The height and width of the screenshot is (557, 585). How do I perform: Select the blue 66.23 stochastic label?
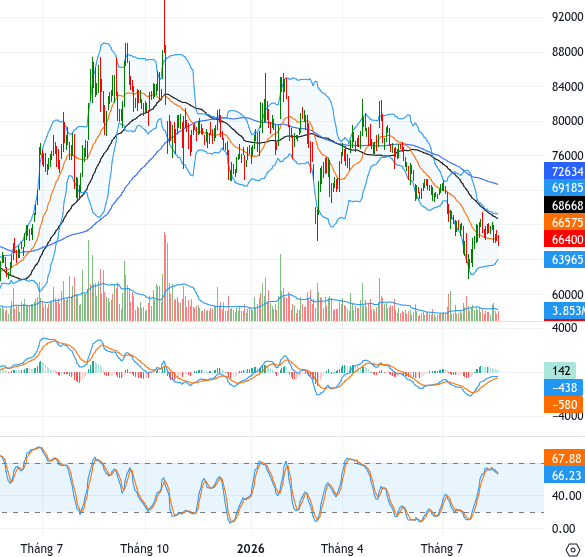click(564, 475)
